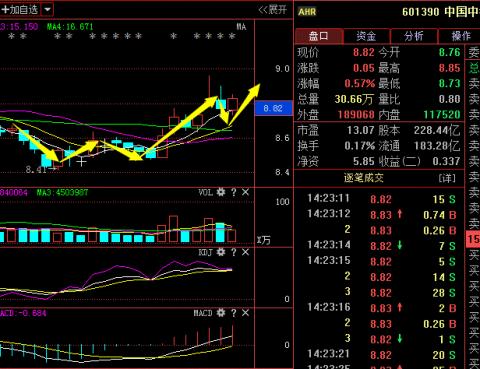Image resolution: width=480 pixels, height=369 pixels.
Task: Close the MACD indicator panel
Action: tap(245, 313)
